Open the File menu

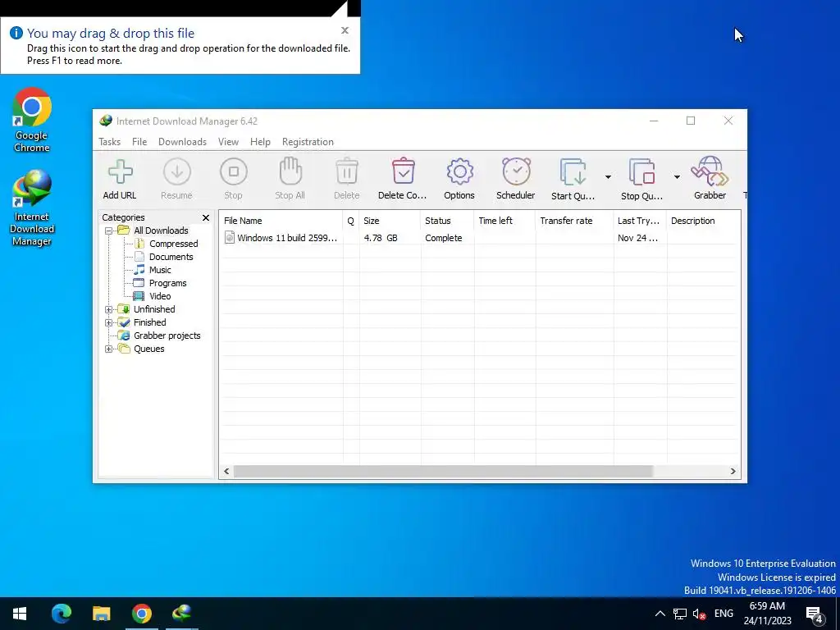point(139,142)
